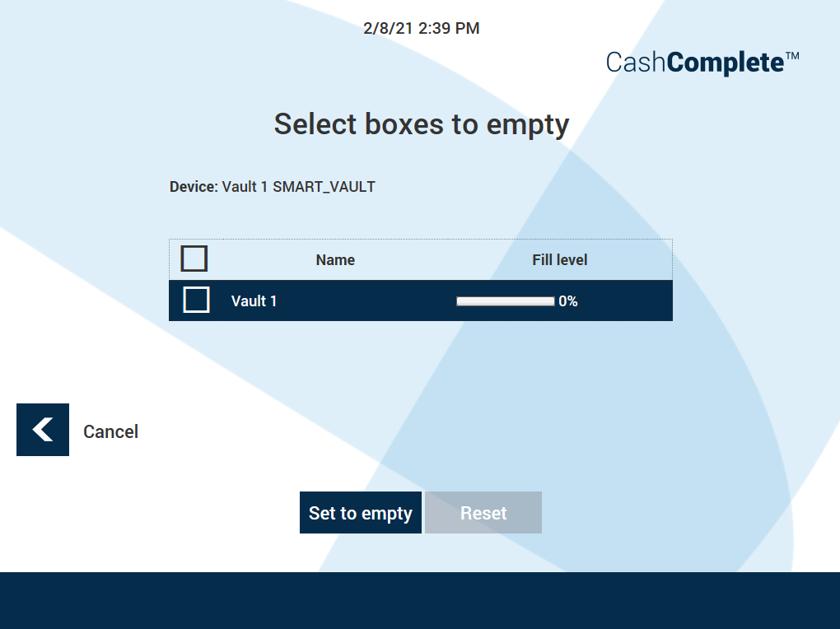This screenshot has width=840, height=629.
Task: Click the date and time display
Action: click(421, 28)
